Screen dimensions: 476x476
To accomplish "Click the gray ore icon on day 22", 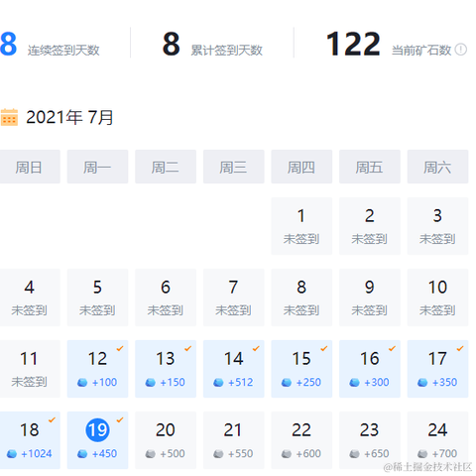I will [x=287, y=454].
